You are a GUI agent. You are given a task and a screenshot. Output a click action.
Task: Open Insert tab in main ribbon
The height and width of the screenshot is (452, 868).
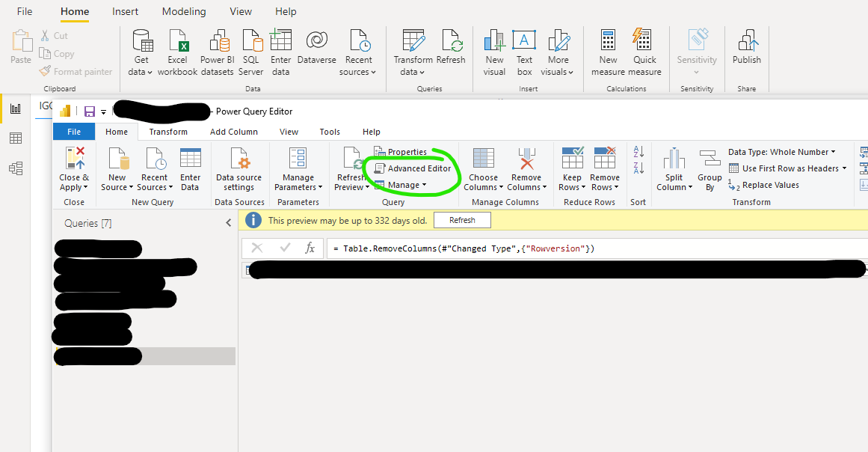125,12
